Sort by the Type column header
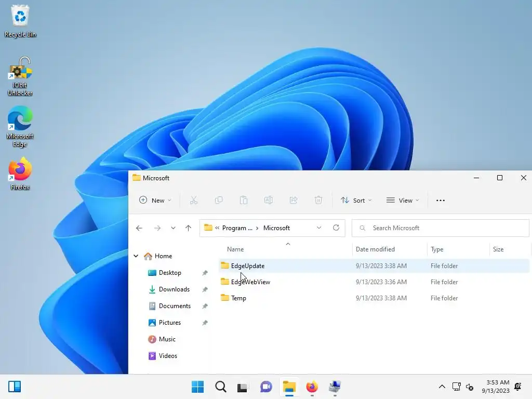The height and width of the screenshot is (399, 532). click(x=437, y=249)
